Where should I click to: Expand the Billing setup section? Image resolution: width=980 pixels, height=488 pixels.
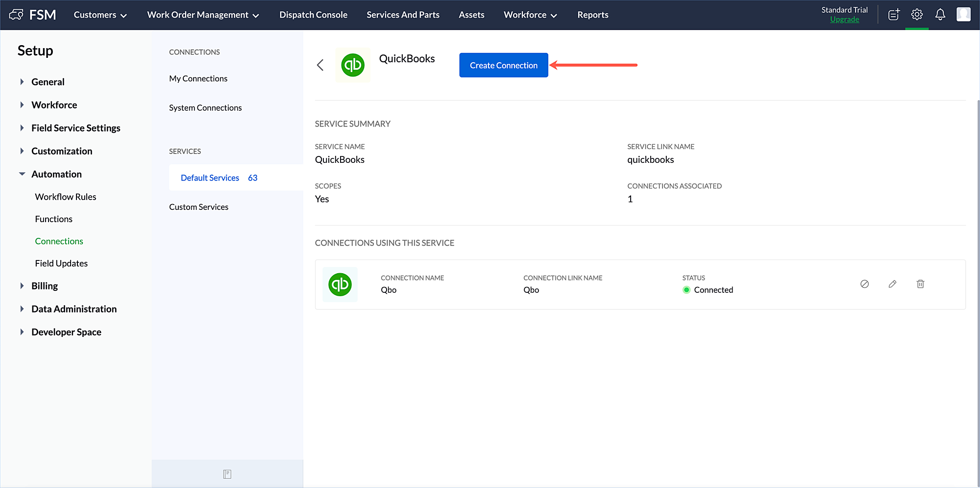44,286
